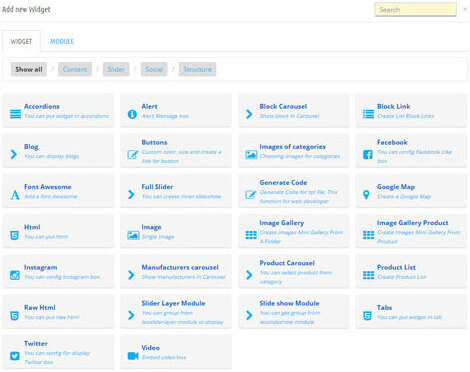Click the Image widget picture icon
470x372 pixels.
(x=133, y=235)
